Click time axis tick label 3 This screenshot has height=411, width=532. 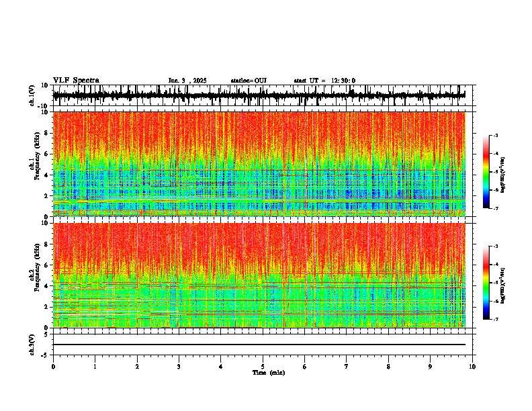pos(179,367)
